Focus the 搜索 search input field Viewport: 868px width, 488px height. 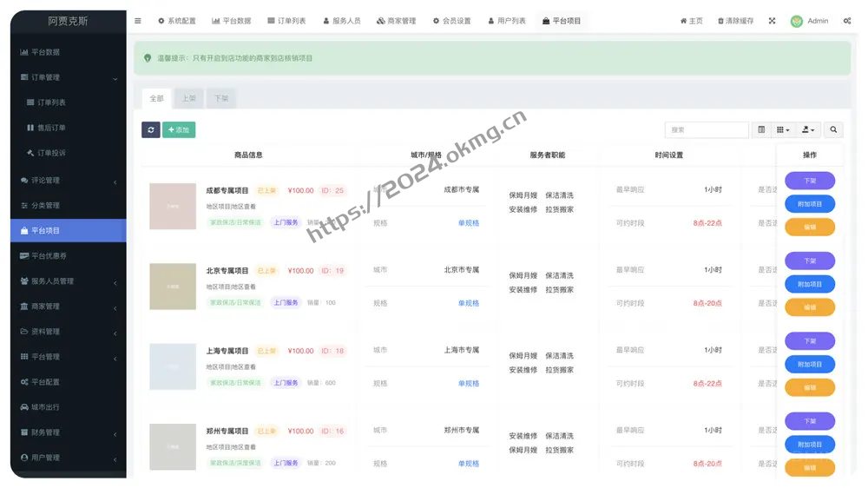click(707, 129)
